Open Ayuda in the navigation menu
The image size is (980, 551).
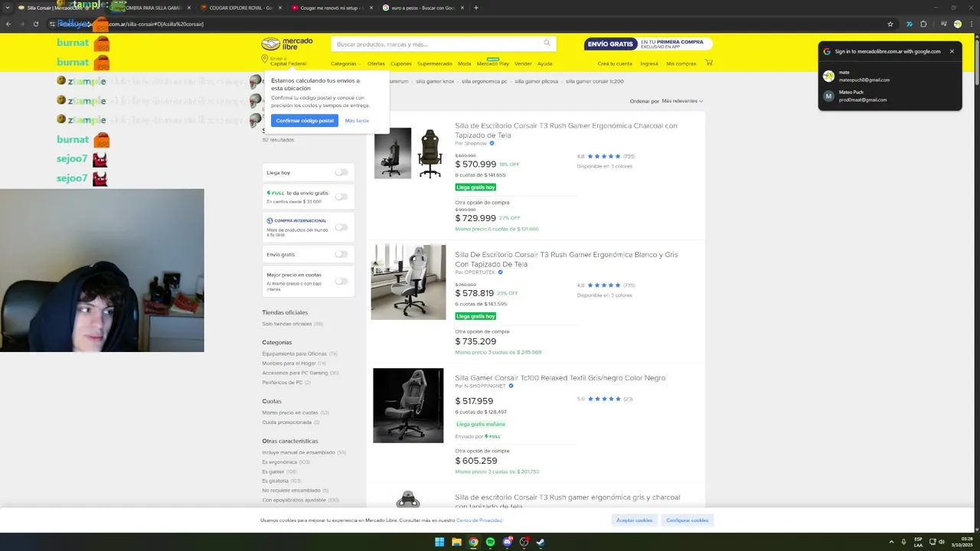544,64
